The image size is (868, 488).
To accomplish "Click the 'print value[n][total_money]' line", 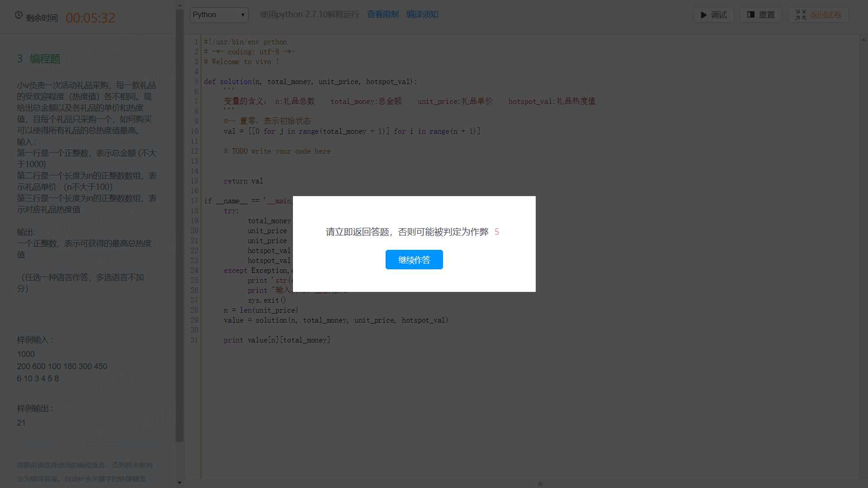I will pyautogui.click(x=277, y=340).
